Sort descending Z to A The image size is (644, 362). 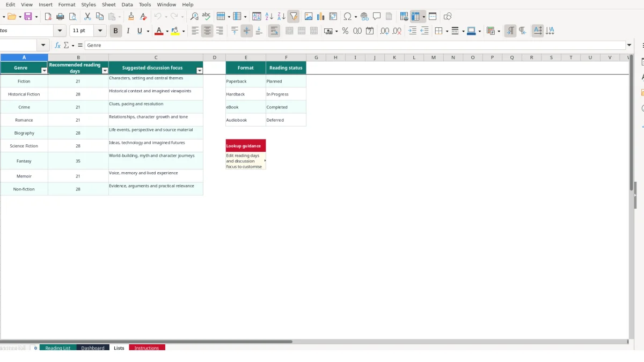[281, 17]
